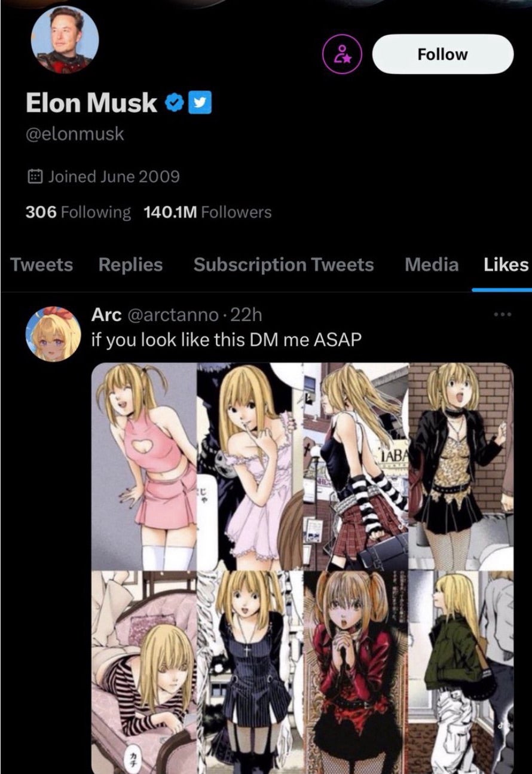Open the profile avatar picture
The height and width of the screenshot is (774, 532).
pyautogui.click(x=65, y=39)
